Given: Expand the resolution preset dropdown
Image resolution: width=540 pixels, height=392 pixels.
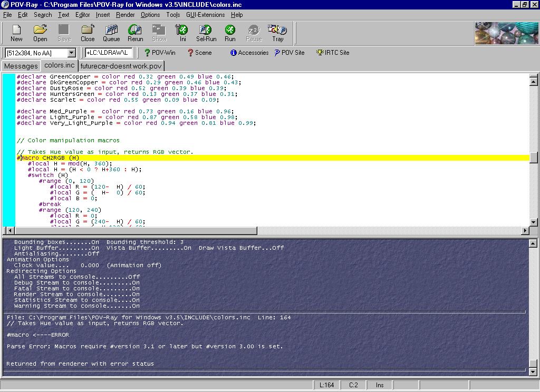Looking at the screenshot, I should point(72,53).
